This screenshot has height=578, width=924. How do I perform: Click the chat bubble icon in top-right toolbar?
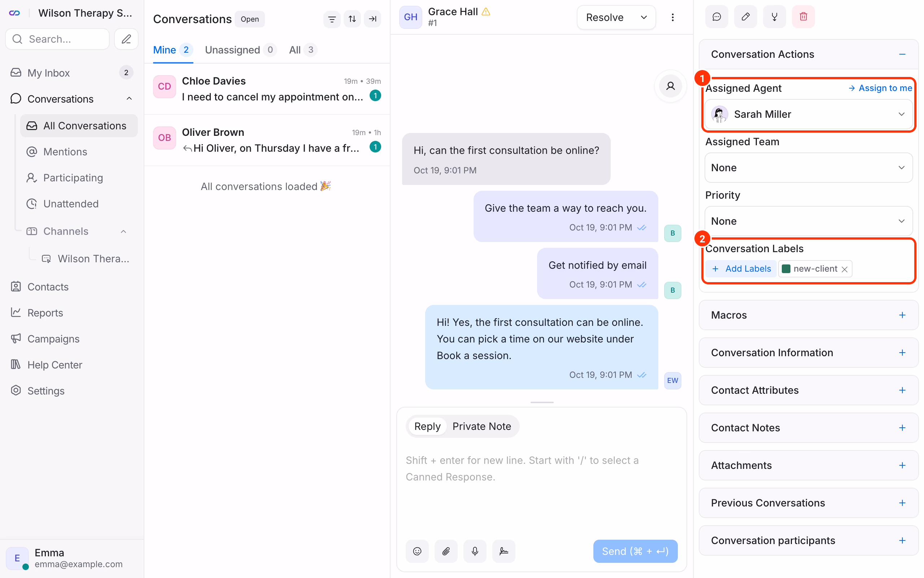click(717, 17)
